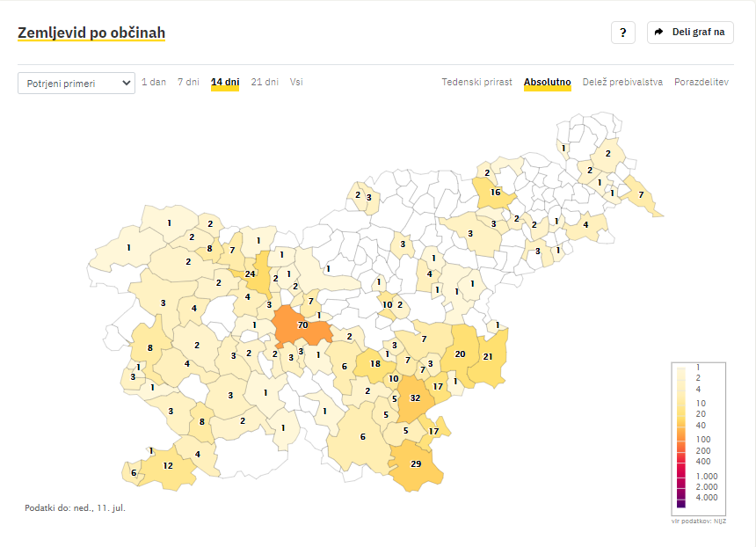Click the municipality labeled 20
The height and width of the screenshot is (547, 756).
pyautogui.click(x=460, y=354)
